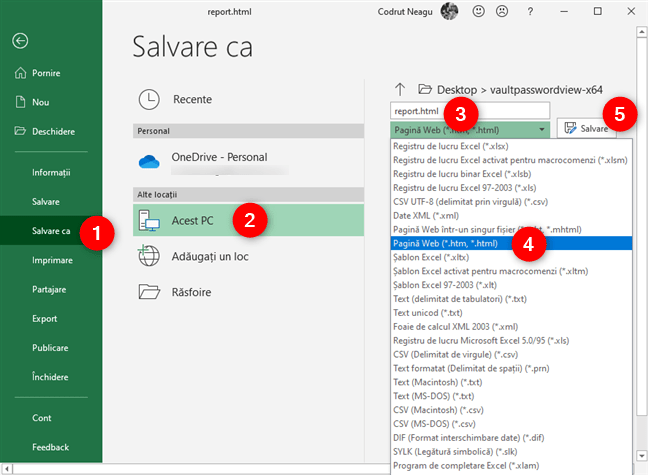This screenshot has width=648, height=475.
Task: Choose Șablon Excel 97-2003 (*.xlt)
Action: 511,285
